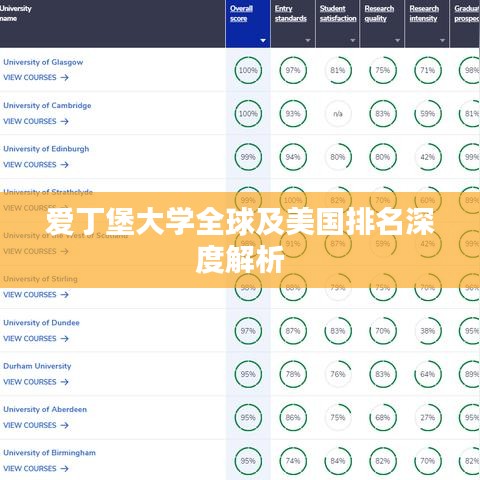
Task: Open University of Glasgow link
Action: tap(43, 62)
